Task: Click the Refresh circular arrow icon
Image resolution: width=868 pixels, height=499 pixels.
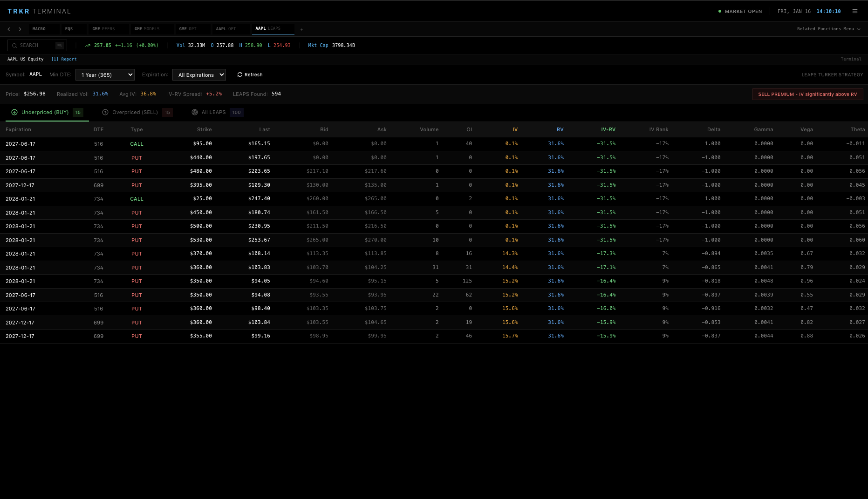Action: pyautogui.click(x=240, y=74)
